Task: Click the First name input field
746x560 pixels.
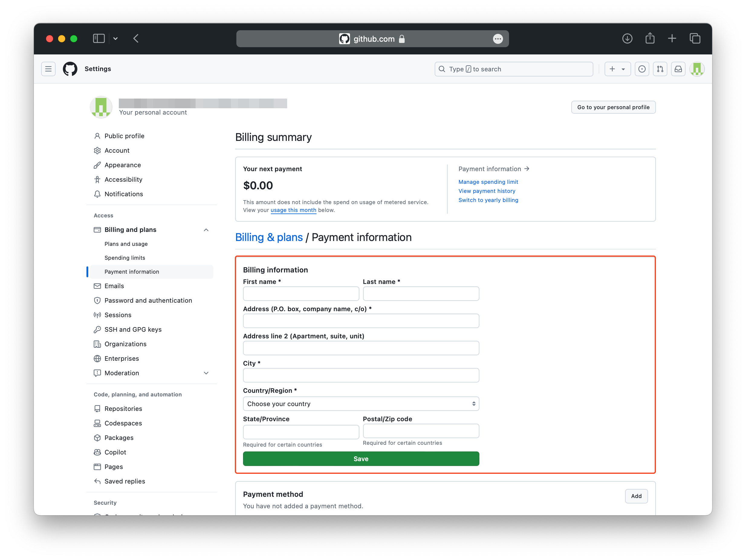Action: (301, 294)
